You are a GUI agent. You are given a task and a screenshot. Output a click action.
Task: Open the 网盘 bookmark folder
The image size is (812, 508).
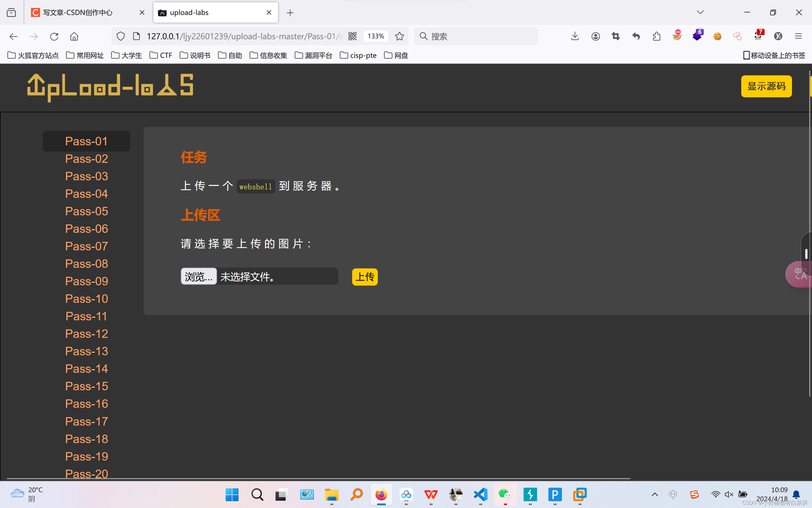[x=396, y=55]
